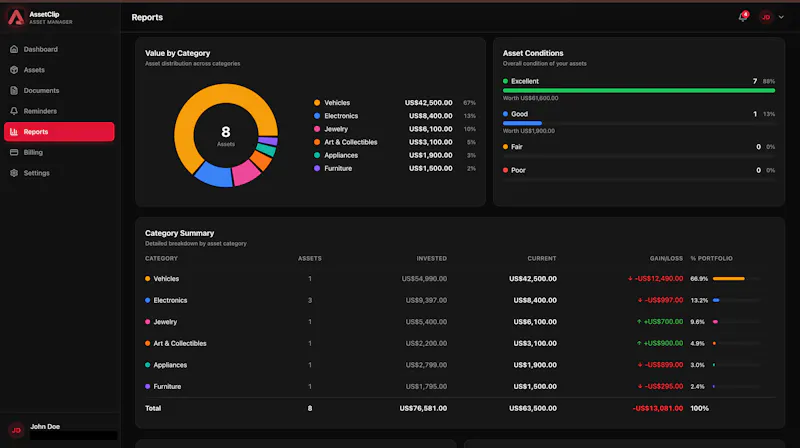Click Vehicles loss -US$12,490.00

pos(656,279)
